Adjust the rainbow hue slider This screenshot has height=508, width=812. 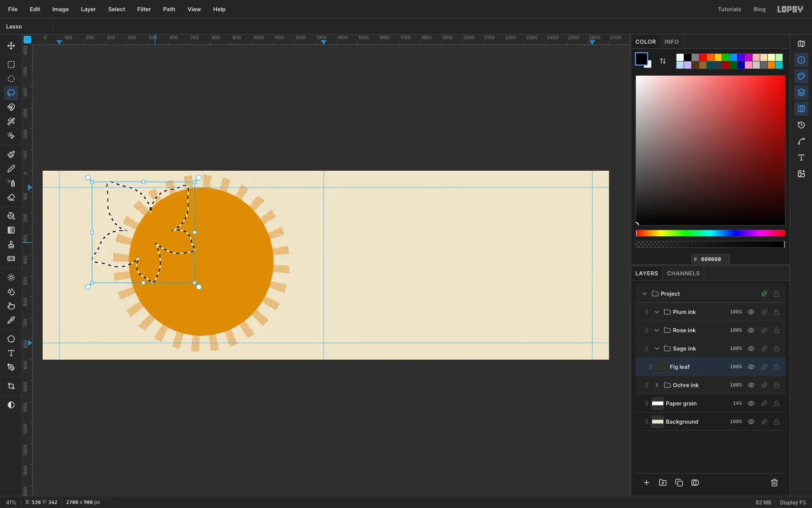pos(710,233)
